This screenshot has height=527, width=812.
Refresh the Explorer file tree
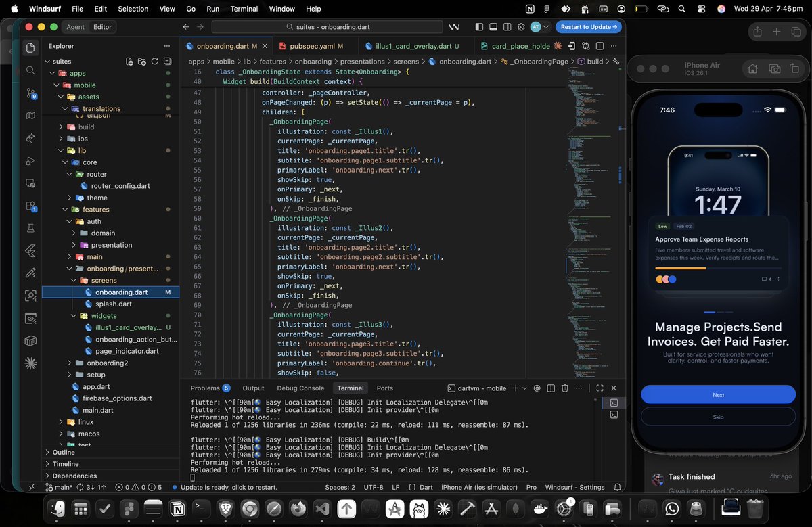coord(155,62)
